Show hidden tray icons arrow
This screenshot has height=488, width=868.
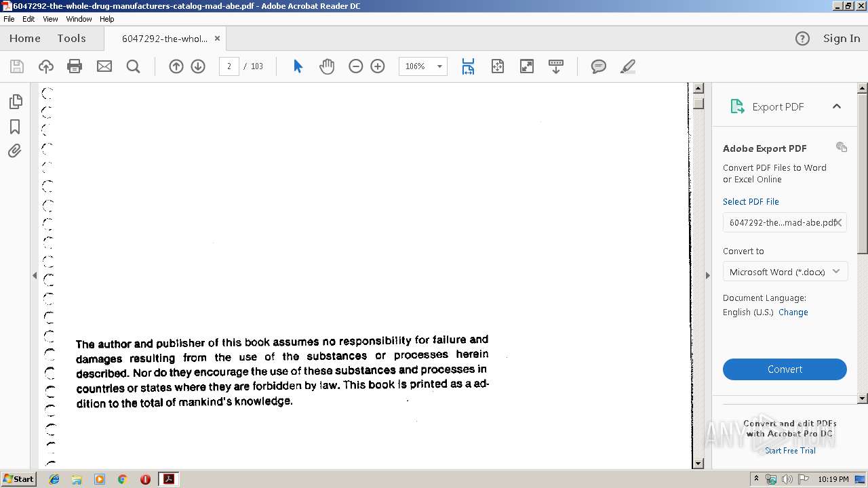[x=756, y=479]
